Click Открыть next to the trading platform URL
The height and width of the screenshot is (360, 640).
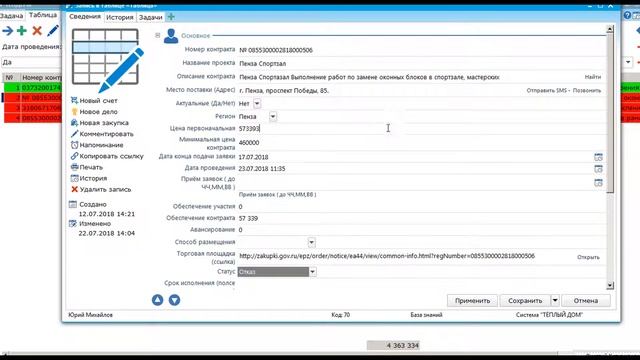pyautogui.click(x=589, y=257)
